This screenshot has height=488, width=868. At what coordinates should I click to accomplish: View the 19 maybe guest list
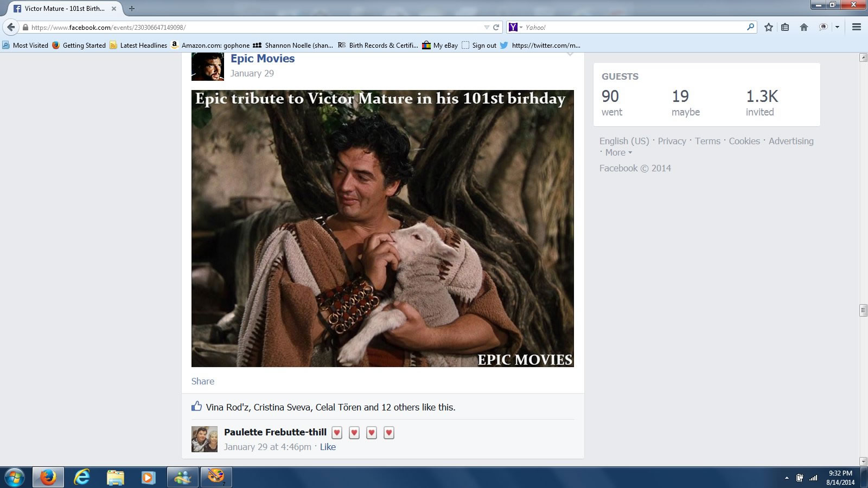(686, 103)
